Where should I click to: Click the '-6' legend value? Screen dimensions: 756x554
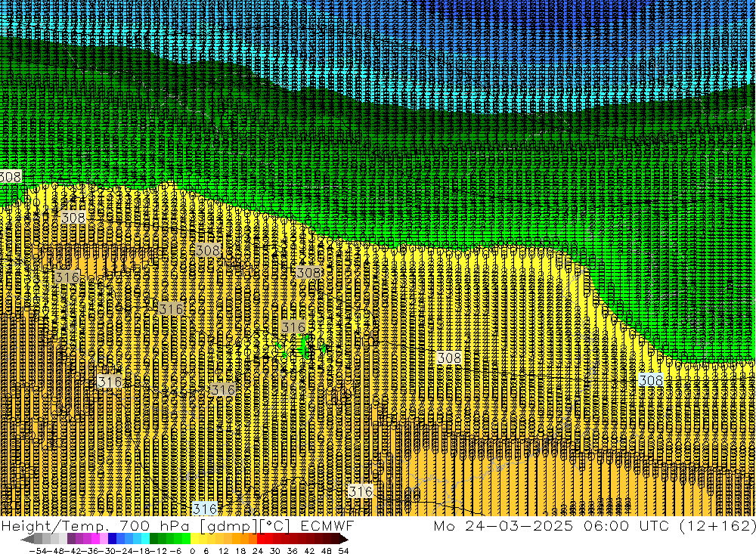(175, 551)
